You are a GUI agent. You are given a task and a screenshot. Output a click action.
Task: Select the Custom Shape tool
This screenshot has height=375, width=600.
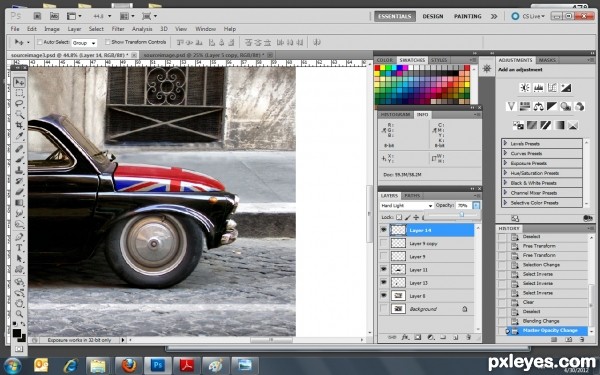point(19,269)
